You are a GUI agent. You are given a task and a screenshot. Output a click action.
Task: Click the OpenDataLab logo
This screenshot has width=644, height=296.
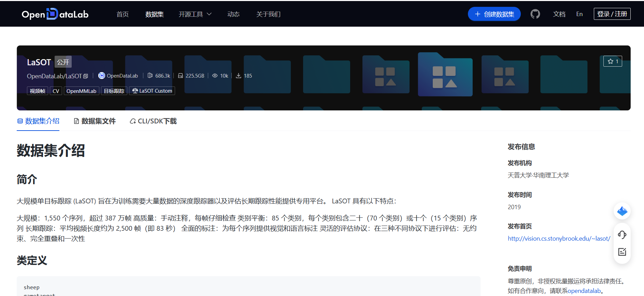(55, 14)
